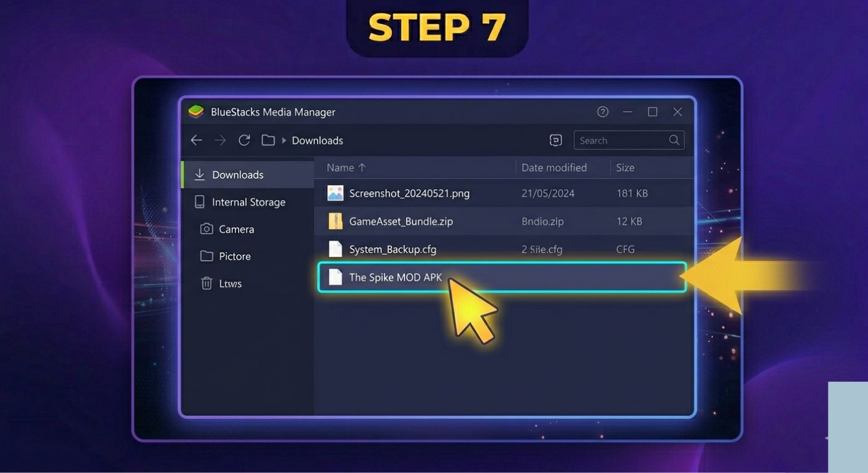The image size is (868, 473).
Task: Sort files by Date modified column
Action: click(x=554, y=168)
